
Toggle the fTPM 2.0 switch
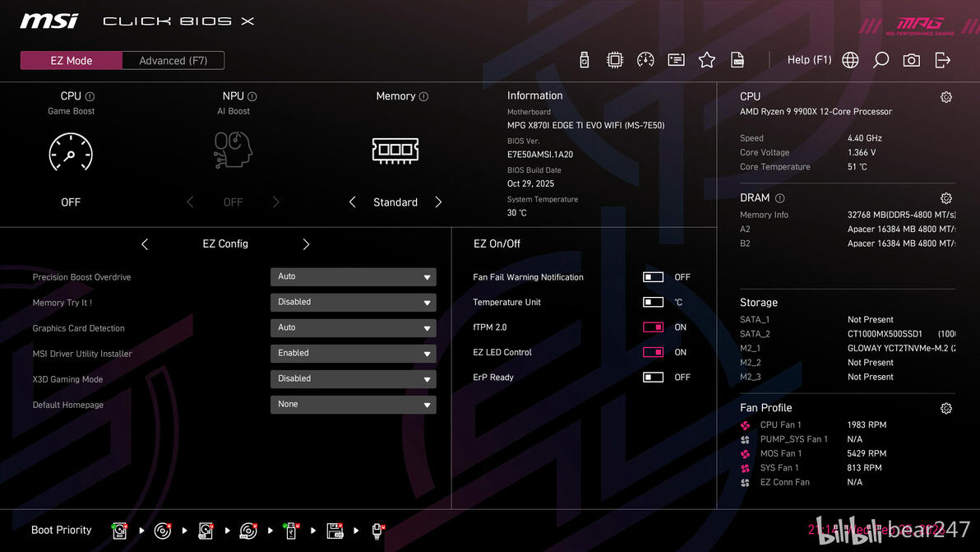[653, 327]
